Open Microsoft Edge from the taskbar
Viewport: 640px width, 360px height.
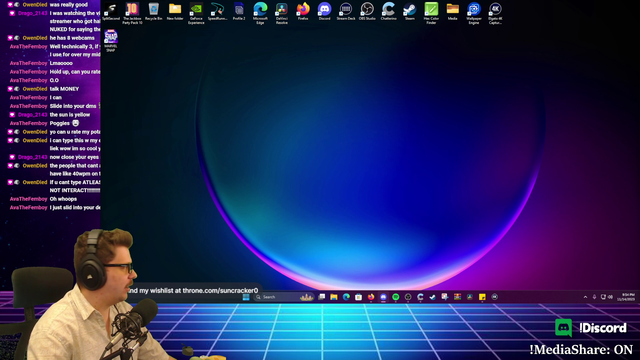tap(346, 297)
